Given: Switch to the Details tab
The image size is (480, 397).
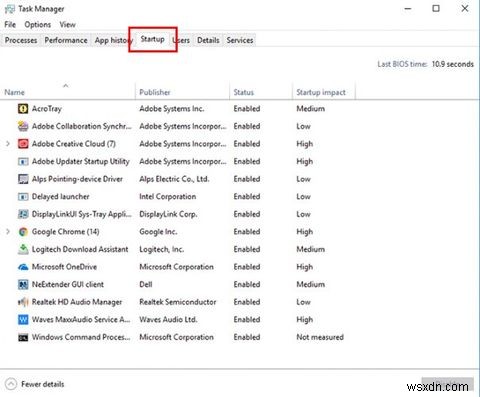Looking at the screenshot, I should tap(208, 40).
